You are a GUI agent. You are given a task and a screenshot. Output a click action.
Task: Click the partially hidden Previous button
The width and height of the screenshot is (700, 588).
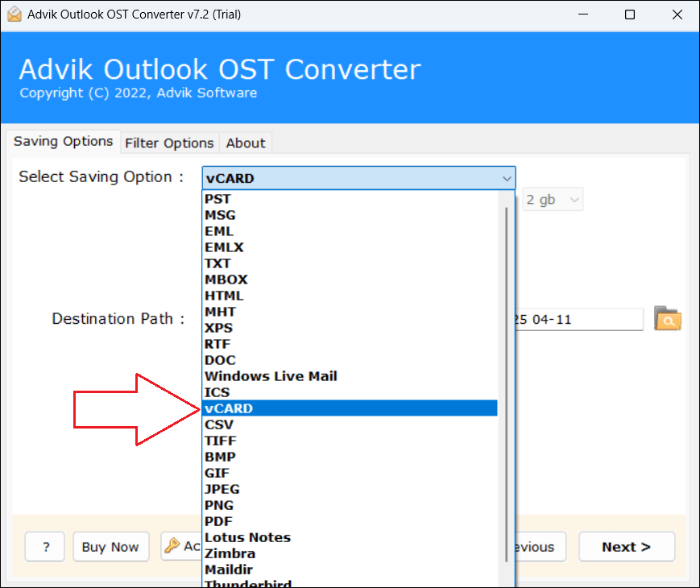pos(541,546)
